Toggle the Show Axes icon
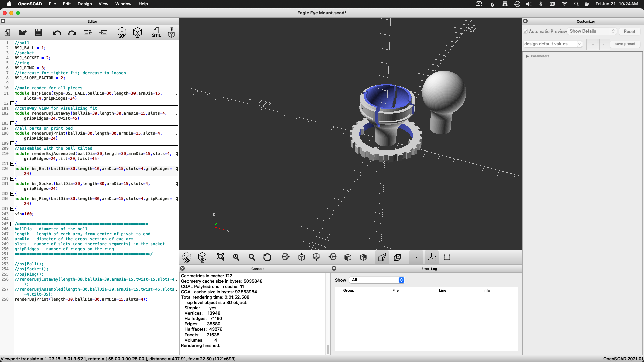Screen dimensions: 644x362 pos(417,257)
